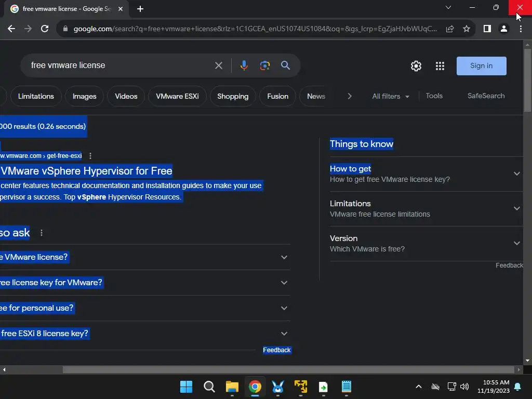This screenshot has height=399, width=532.
Task: Search by image with lens icon
Action: pos(264,65)
